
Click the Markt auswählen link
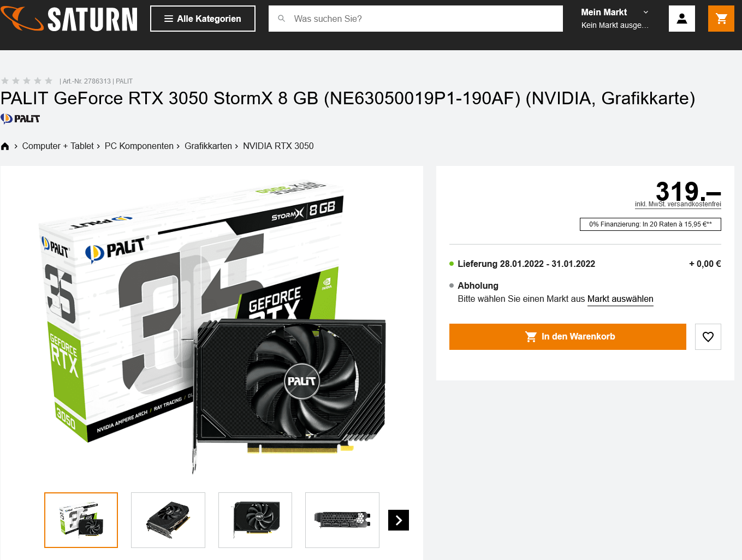620,299
